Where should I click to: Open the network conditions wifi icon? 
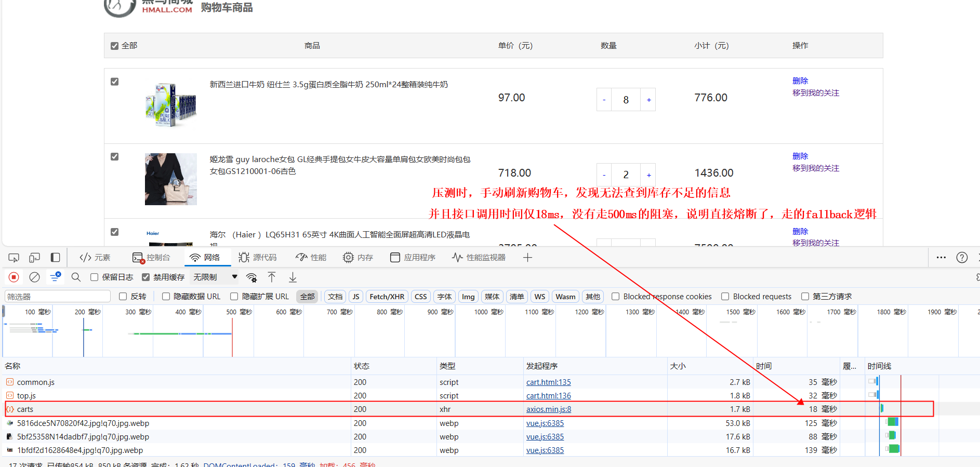[251, 277]
